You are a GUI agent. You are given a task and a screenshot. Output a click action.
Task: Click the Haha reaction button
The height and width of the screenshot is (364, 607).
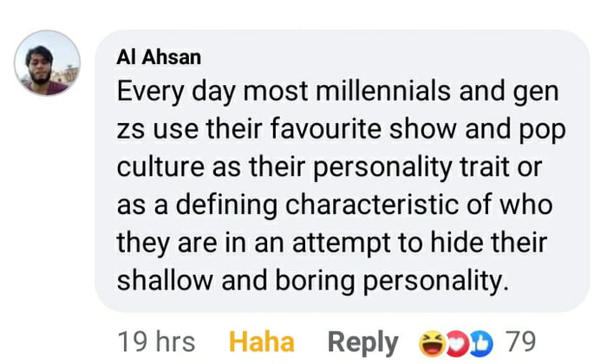click(x=262, y=342)
